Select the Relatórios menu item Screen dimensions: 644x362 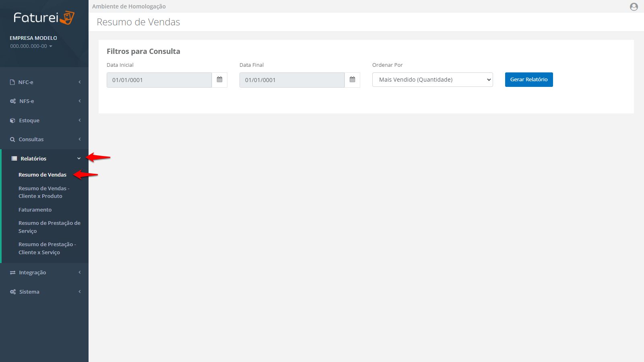coord(44,158)
